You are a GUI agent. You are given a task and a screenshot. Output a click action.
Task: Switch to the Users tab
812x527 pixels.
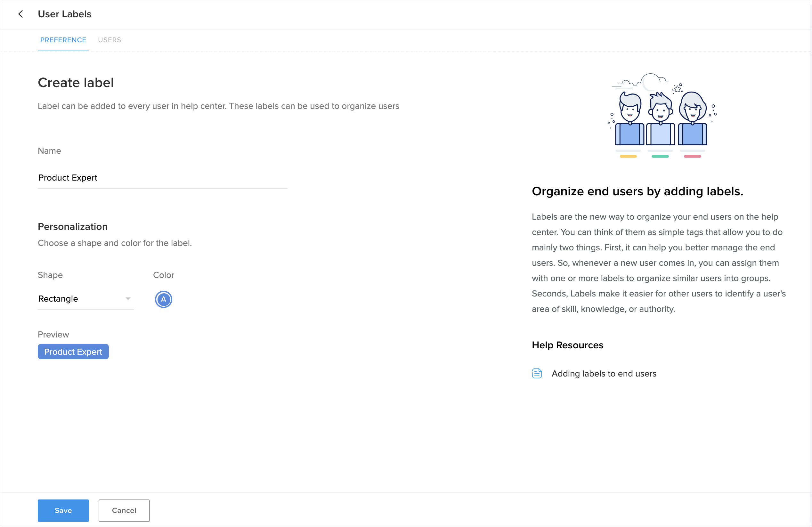click(x=110, y=40)
